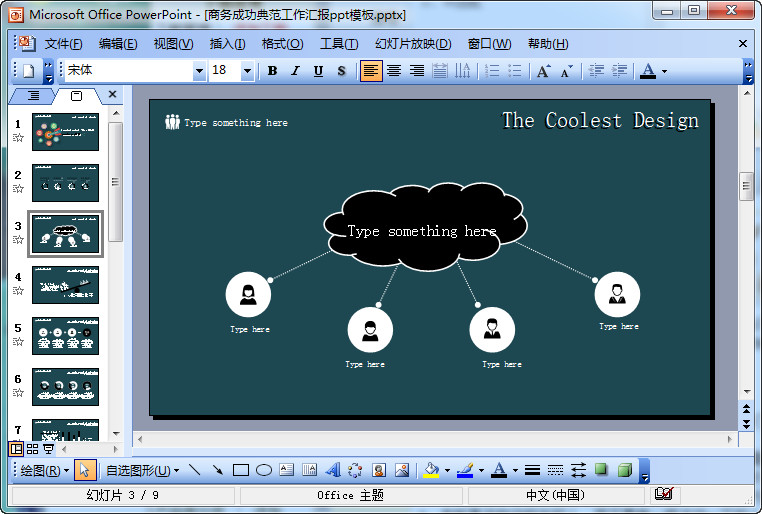The image size is (762, 514).
Task: Open the 工具(T) menu
Action: click(339, 44)
